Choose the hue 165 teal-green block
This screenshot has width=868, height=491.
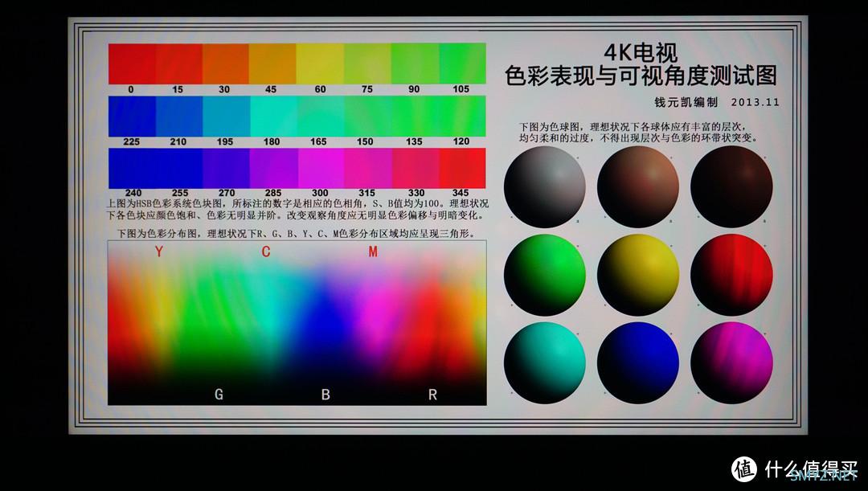click(320, 117)
